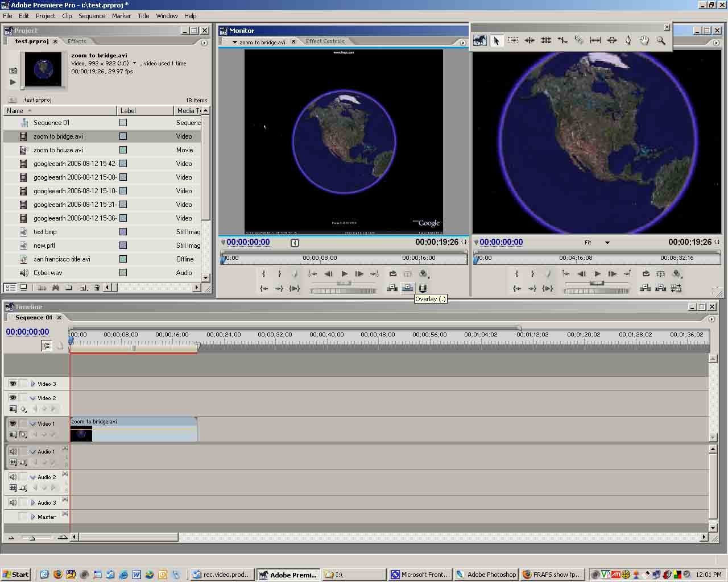Collapse the Video 1 track
The image size is (728, 582).
33,423
